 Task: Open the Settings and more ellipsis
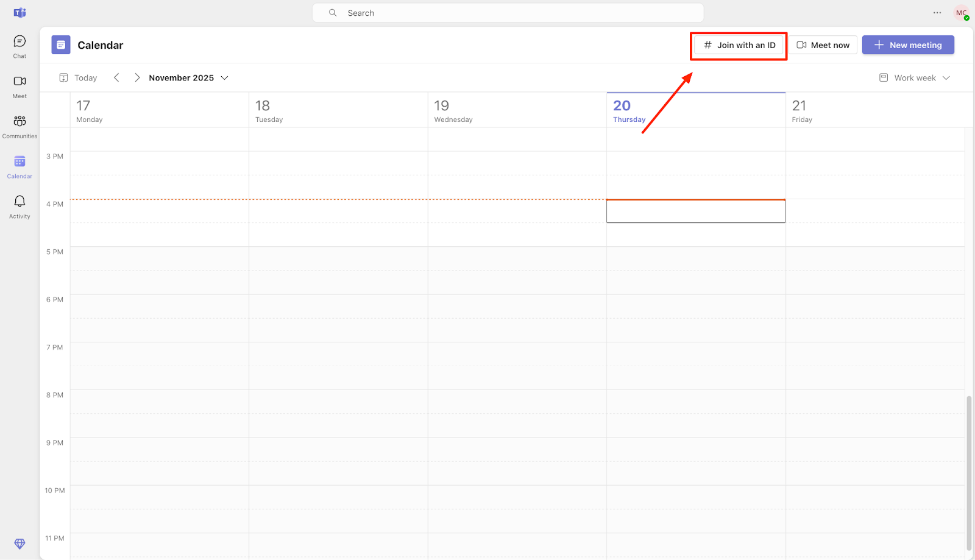(937, 13)
